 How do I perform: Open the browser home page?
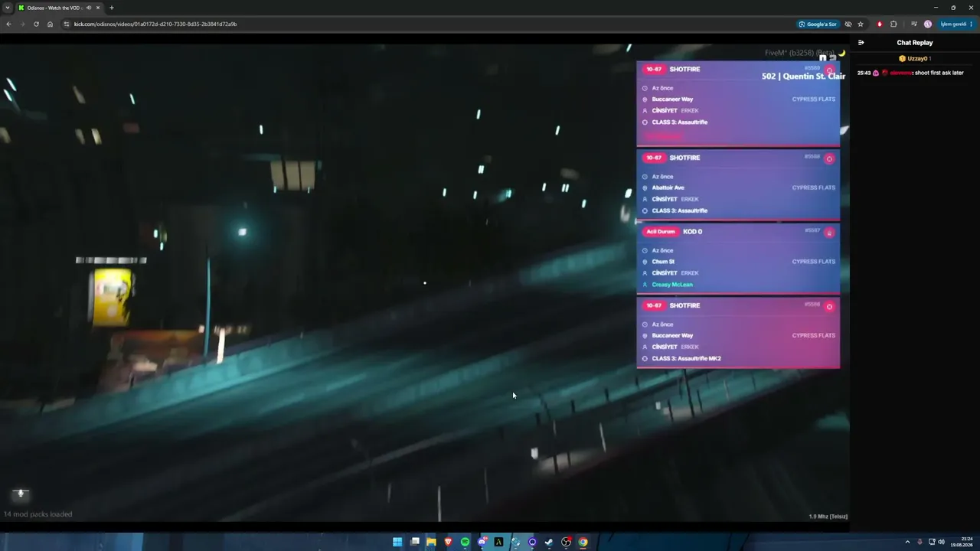pos(50,24)
